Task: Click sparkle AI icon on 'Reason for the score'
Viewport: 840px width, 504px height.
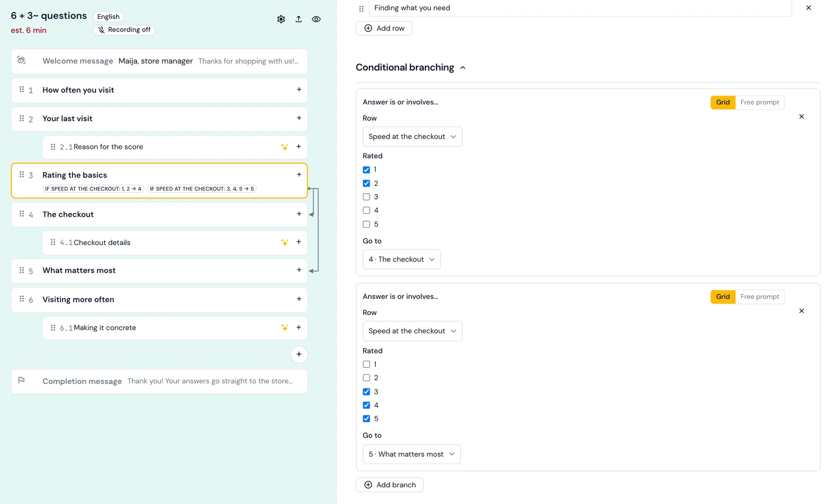Action: click(285, 147)
